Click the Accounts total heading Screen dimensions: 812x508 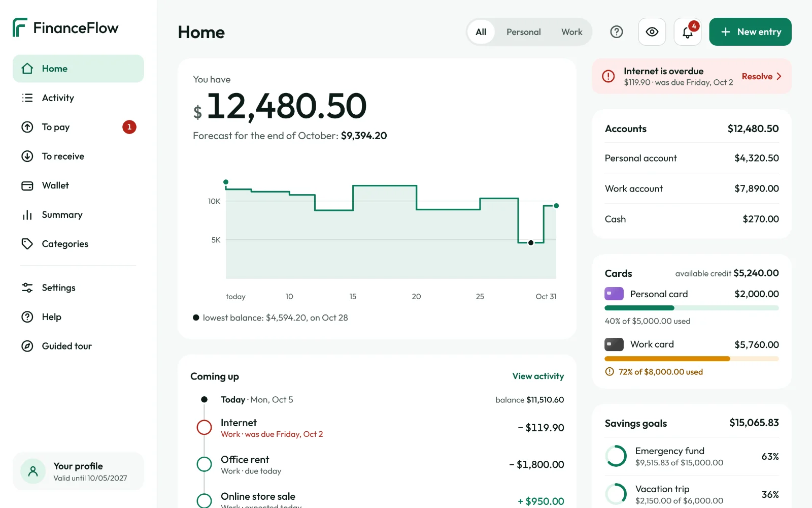(626, 129)
